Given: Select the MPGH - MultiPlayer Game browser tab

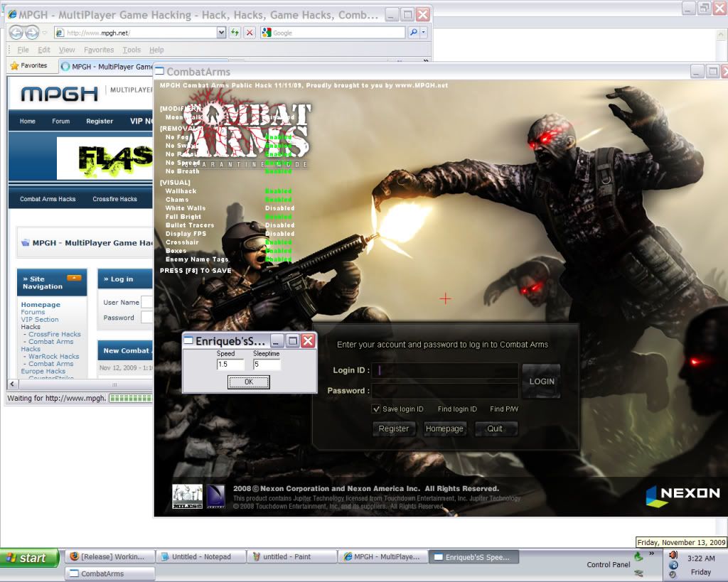Looking at the screenshot, I should tap(107, 66).
